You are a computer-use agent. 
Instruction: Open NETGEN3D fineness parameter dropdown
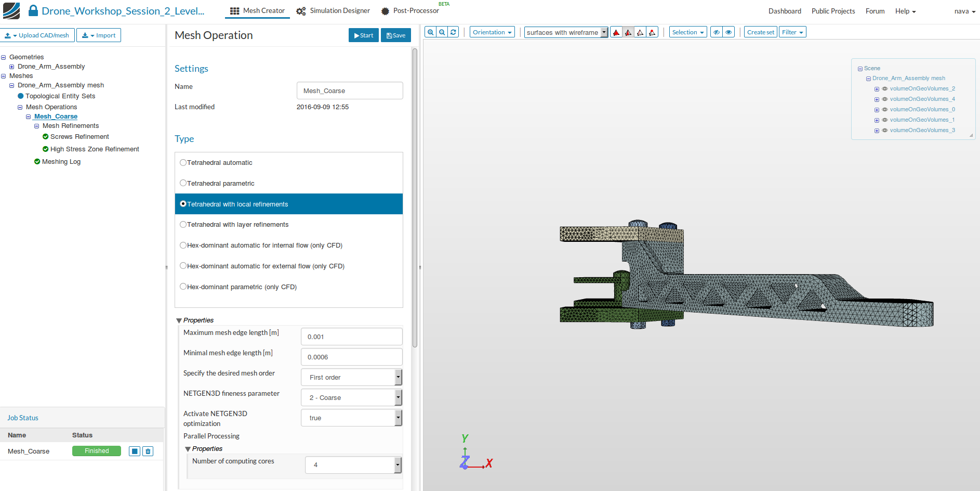351,398
